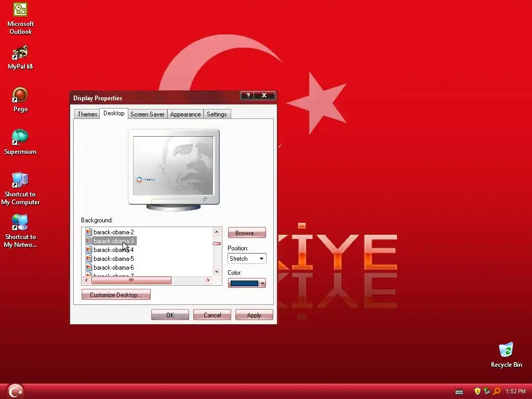This screenshot has height=399, width=532.
Task: Select barack-obama-3 background name
Action: [x=114, y=241]
